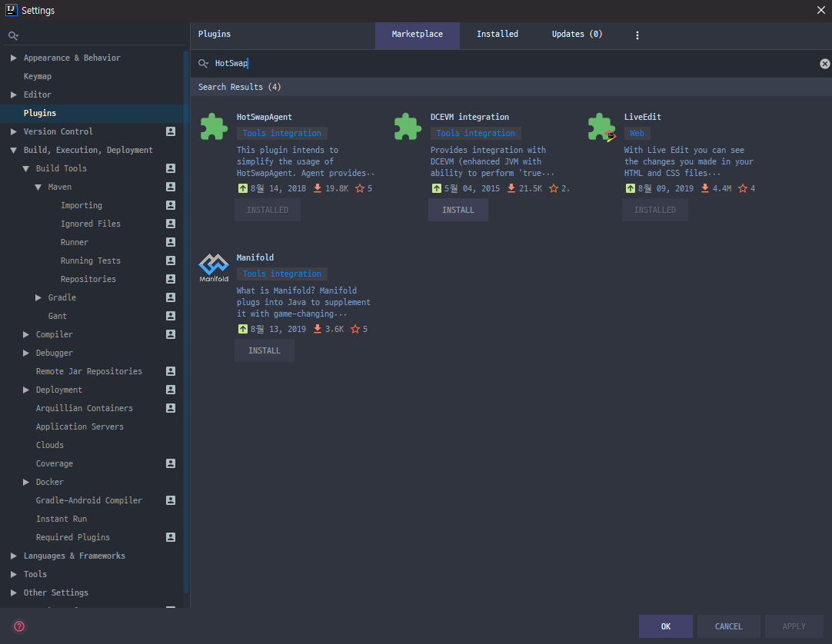Expand the Other Settings section
This screenshot has height=644, width=832.
(x=14, y=593)
